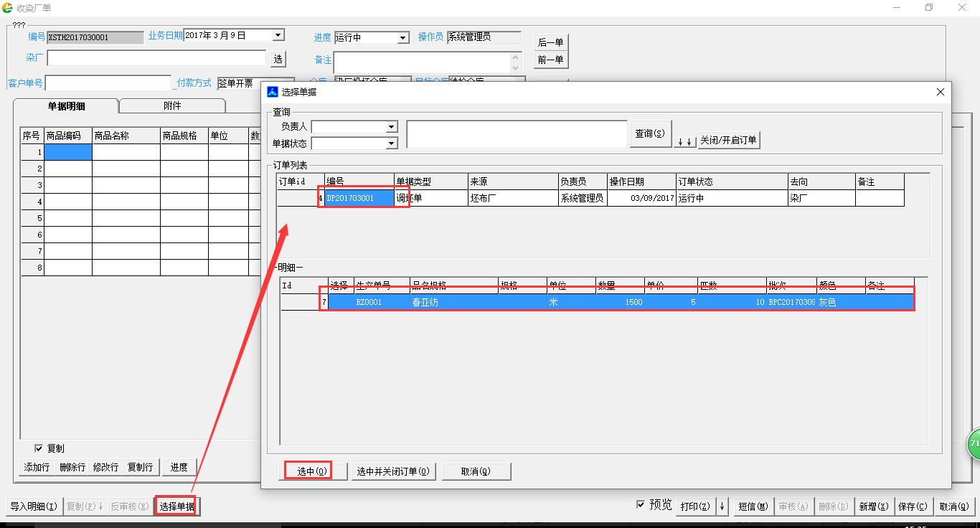Click the 客户单号 input field
The height and width of the screenshot is (528, 980).
click(x=108, y=83)
